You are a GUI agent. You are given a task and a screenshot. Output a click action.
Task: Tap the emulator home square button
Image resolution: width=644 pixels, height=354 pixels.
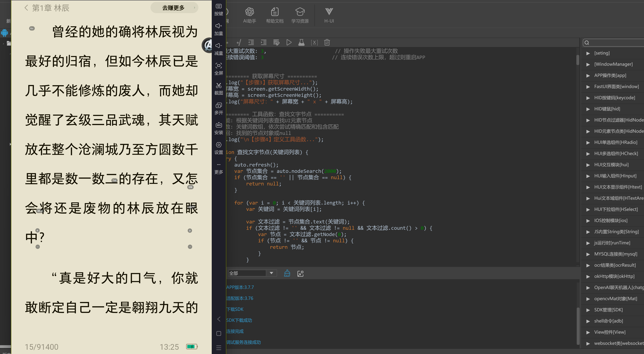tap(219, 333)
